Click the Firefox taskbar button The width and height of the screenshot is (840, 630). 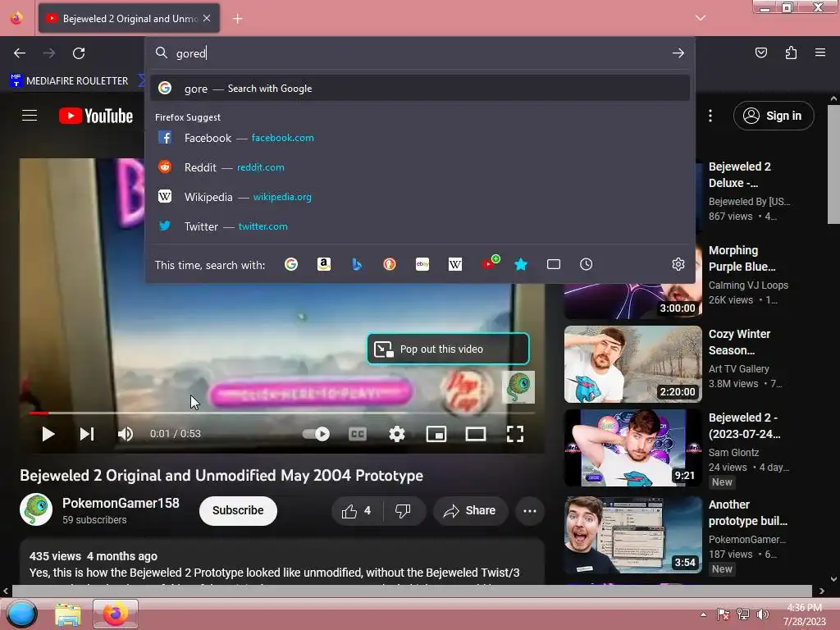pyautogui.click(x=115, y=614)
